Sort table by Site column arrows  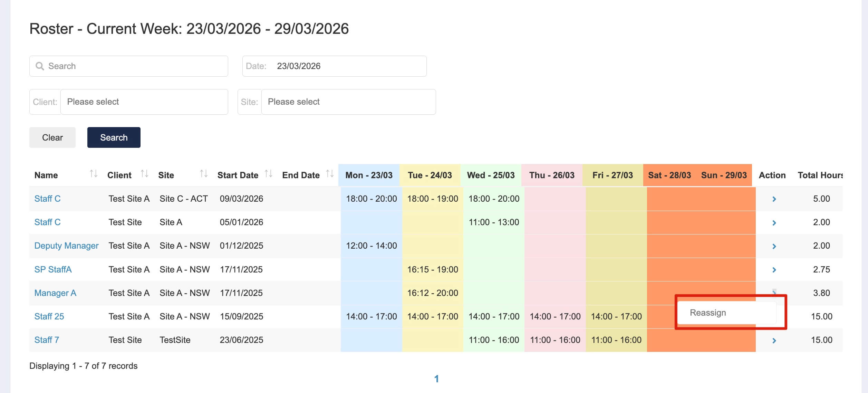click(204, 174)
